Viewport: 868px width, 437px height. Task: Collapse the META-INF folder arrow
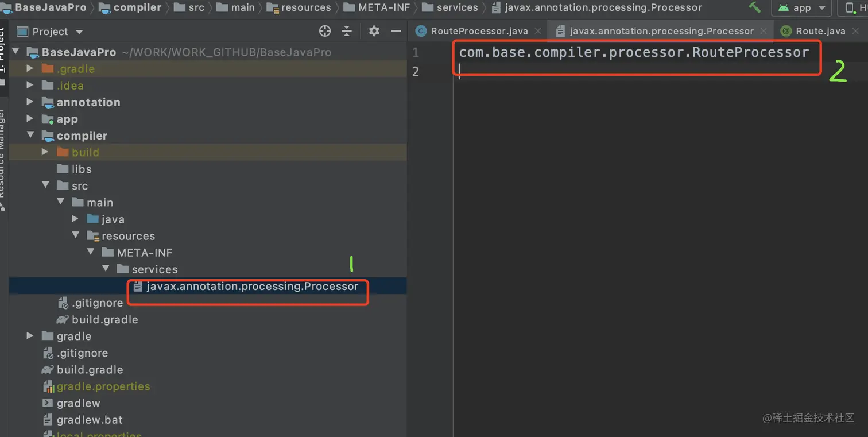pyautogui.click(x=90, y=252)
